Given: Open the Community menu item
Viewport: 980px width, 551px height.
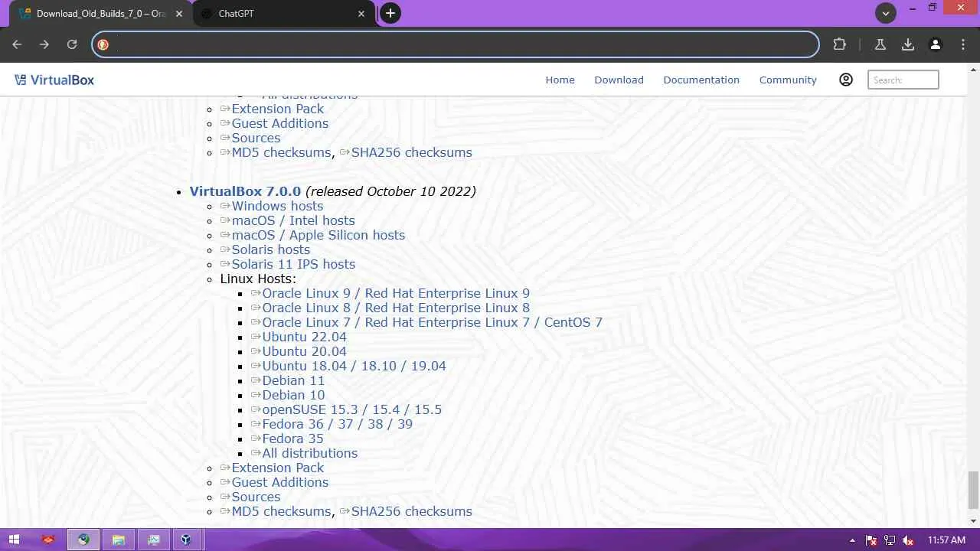Looking at the screenshot, I should click(788, 80).
